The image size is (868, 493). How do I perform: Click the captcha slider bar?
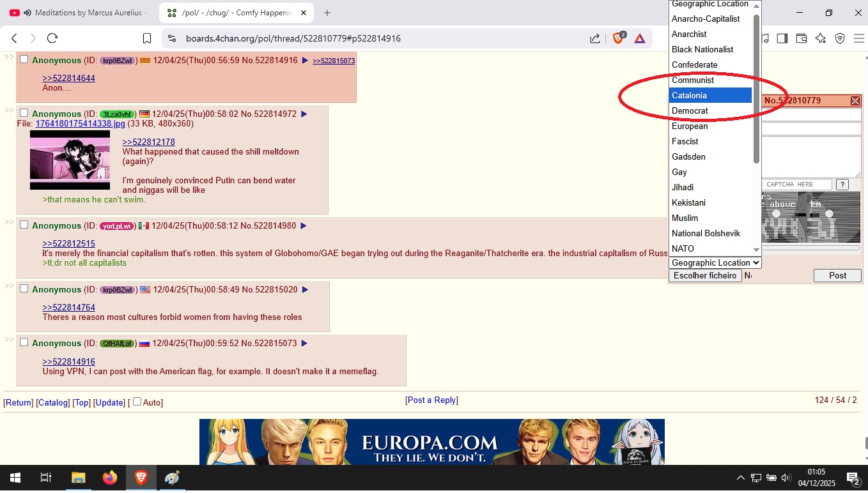pos(810,248)
